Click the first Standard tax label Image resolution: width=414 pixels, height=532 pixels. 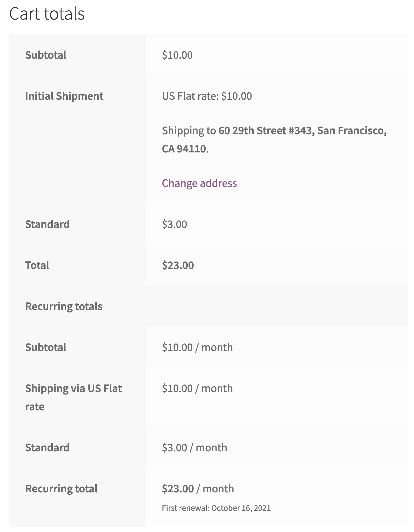tap(47, 224)
